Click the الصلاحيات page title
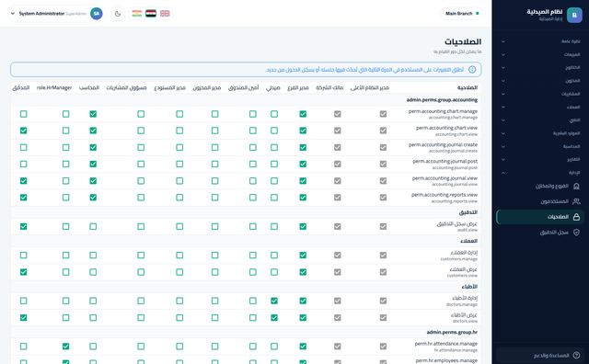 coord(463,41)
